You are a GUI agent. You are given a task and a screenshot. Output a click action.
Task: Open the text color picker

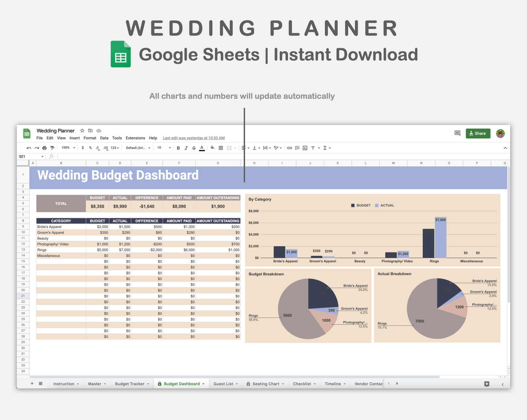click(202, 148)
